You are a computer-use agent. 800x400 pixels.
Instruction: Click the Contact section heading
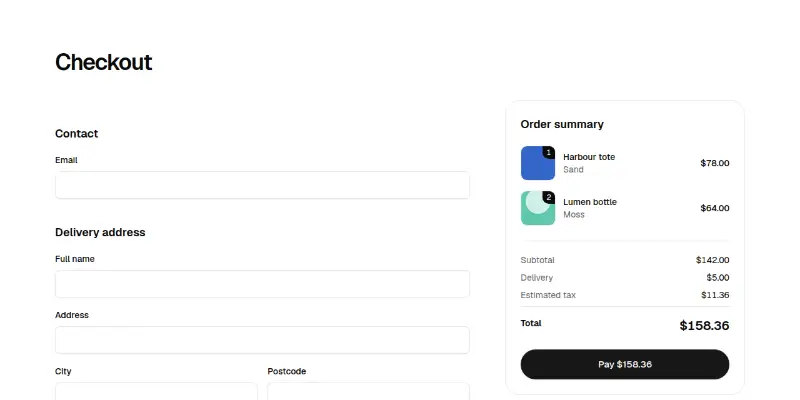pyautogui.click(x=77, y=134)
